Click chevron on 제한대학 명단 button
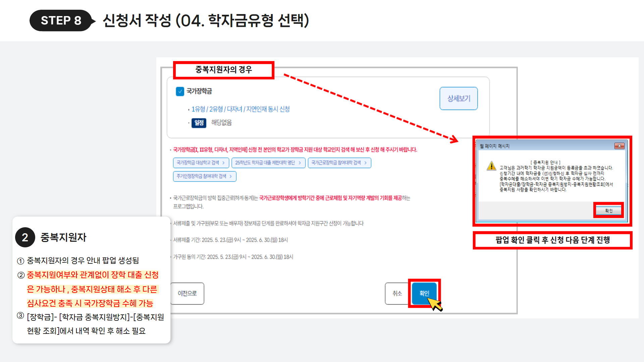 pos(300,163)
